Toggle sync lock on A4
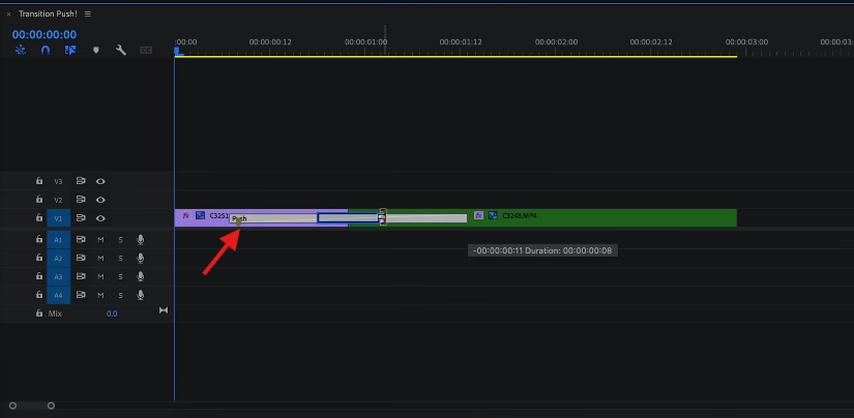 click(81, 295)
